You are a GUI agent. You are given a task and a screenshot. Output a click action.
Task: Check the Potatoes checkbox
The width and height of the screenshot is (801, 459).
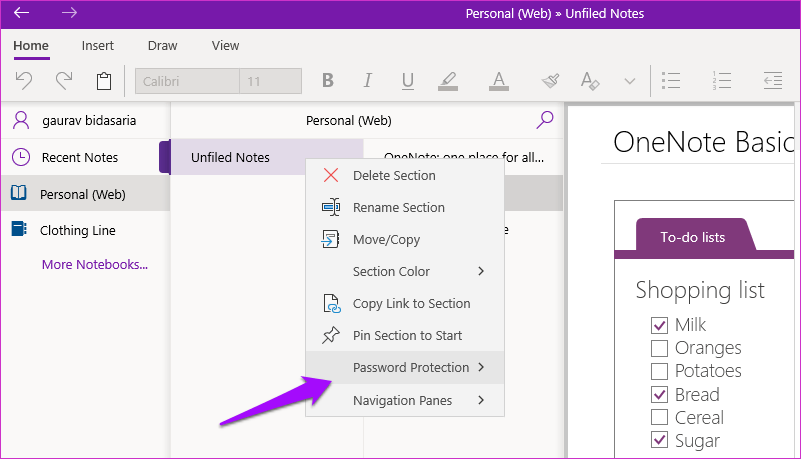pyautogui.click(x=659, y=371)
